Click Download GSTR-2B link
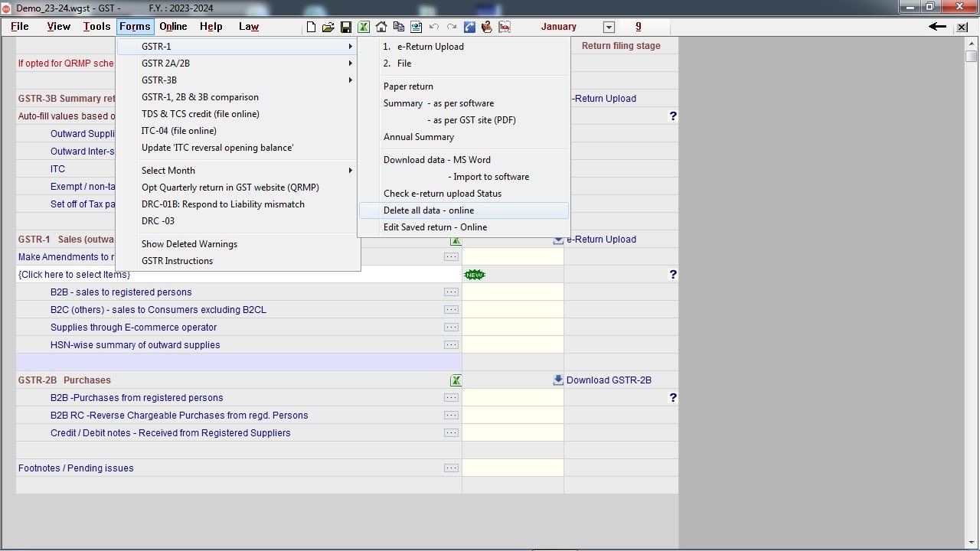Screen dimensions: 980x551 click(x=609, y=380)
